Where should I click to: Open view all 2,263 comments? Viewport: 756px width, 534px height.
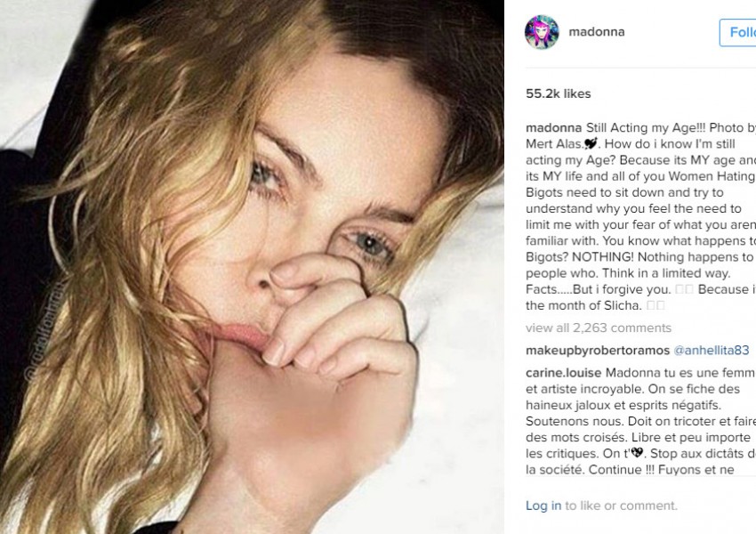[599, 328]
